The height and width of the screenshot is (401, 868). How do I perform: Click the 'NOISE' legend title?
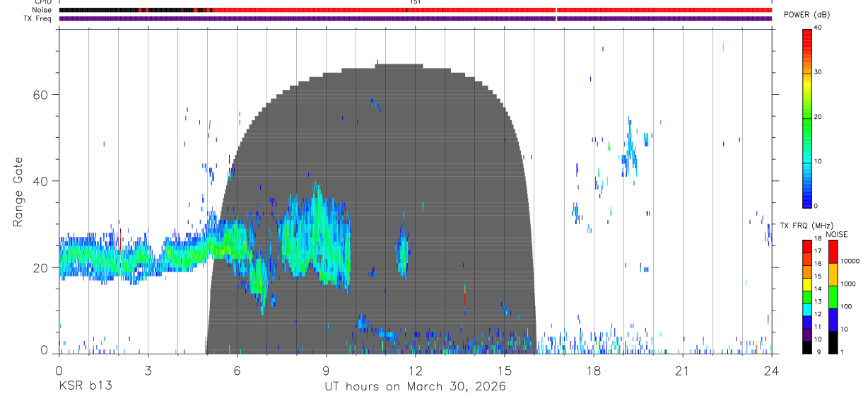pos(837,234)
